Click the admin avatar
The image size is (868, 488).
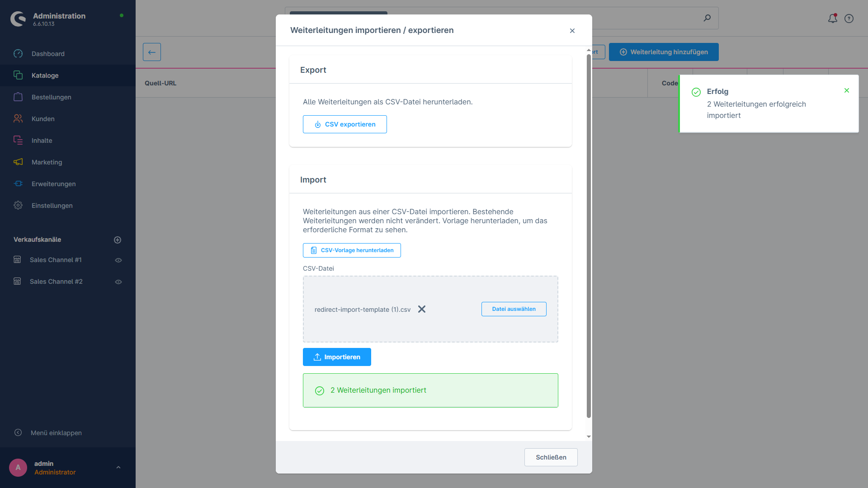[18, 468]
